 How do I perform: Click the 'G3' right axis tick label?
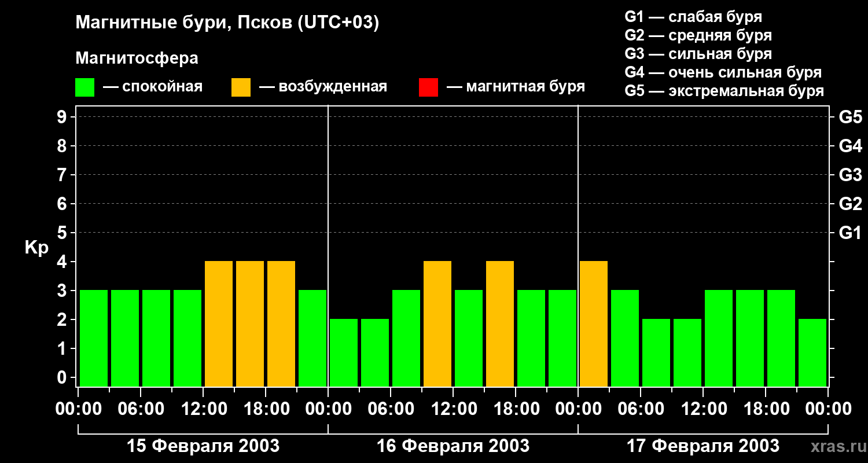click(x=850, y=175)
